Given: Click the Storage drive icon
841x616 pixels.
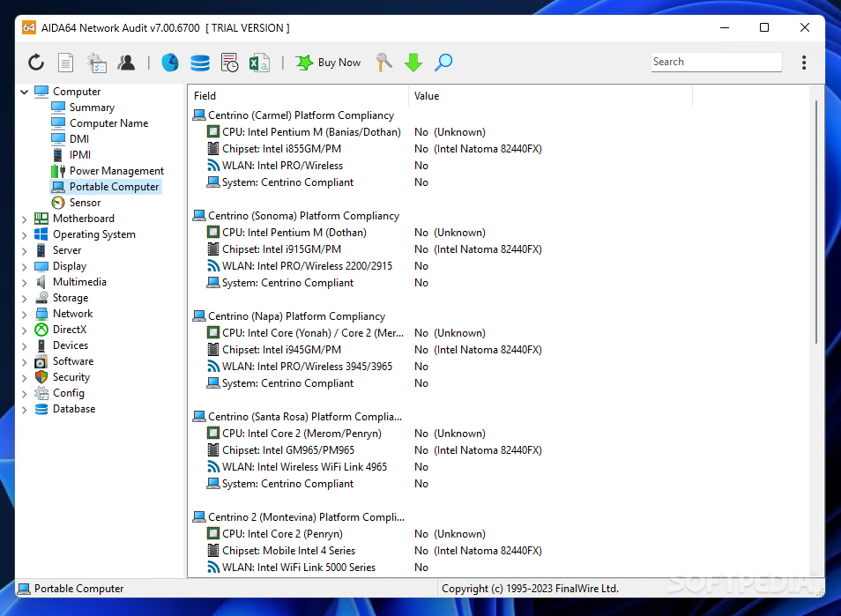Looking at the screenshot, I should click(x=41, y=298).
